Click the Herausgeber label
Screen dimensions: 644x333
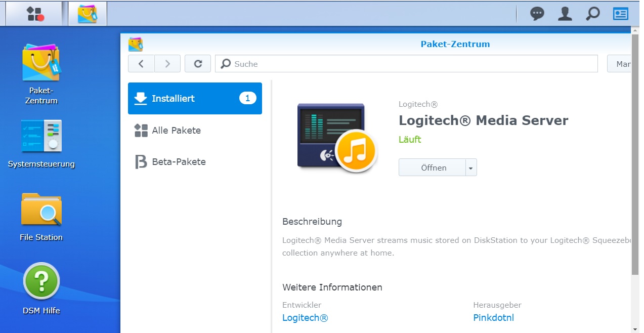tap(497, 305)
